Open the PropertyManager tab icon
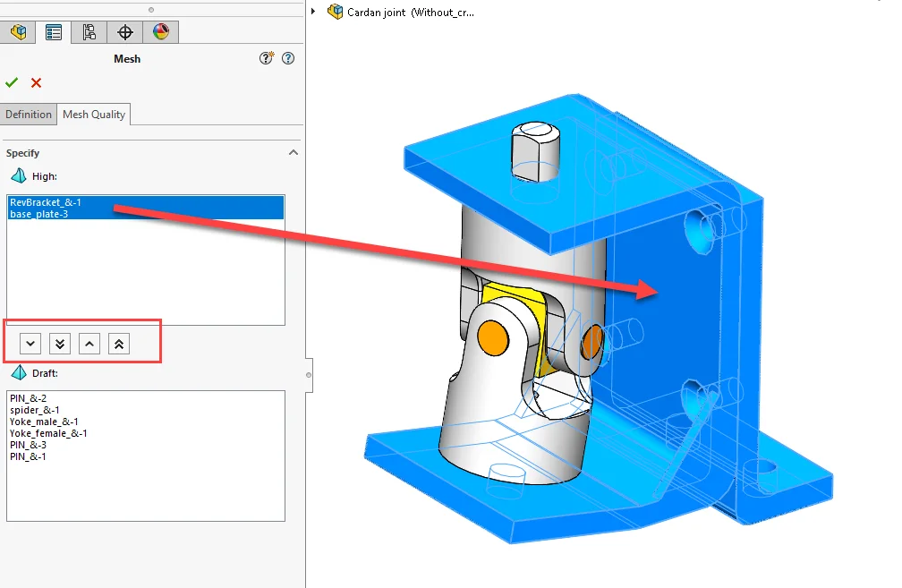Viewport: 902px width, 588px height. [53, 31]
